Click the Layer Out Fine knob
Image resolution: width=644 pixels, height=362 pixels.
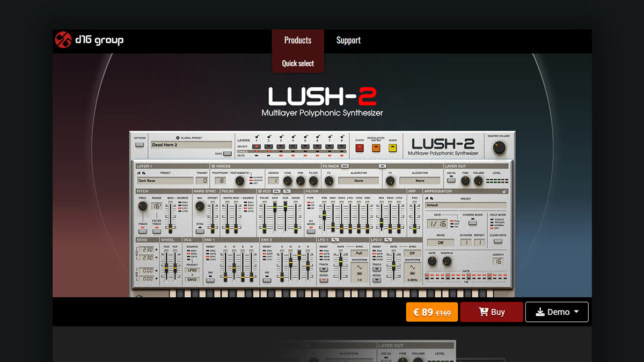click(x=465, y=181)
